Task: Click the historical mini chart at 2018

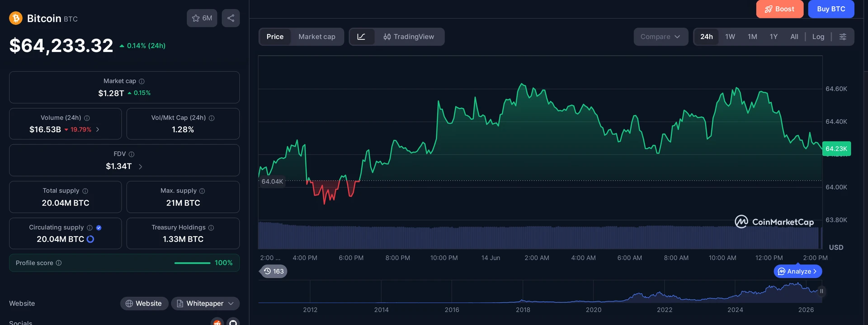Action: (523, 292)
